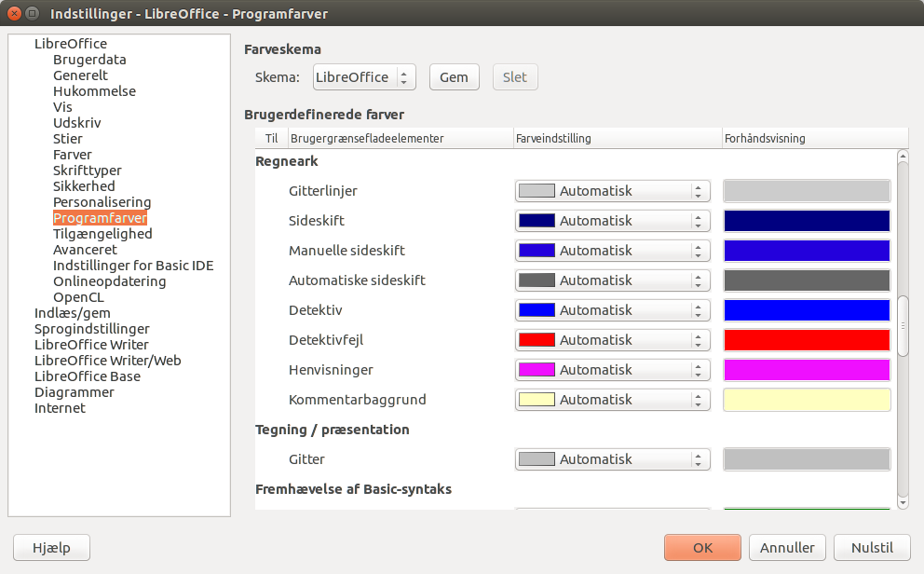The width and height of the screenshot is (924, 574).
Task: Open the Gitterlinjer color dropdown
Action: click(612, 191)
